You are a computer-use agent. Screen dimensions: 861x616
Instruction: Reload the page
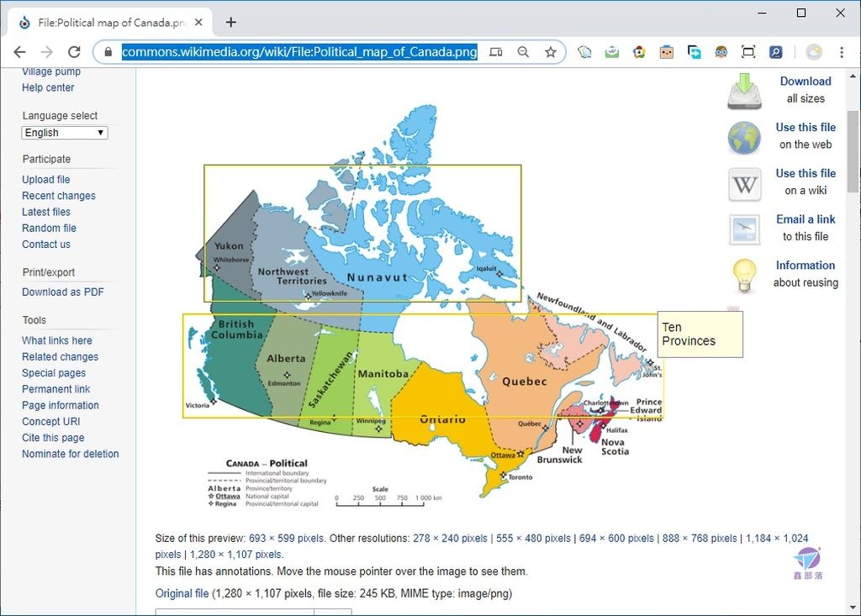click(x=74, y=52)
